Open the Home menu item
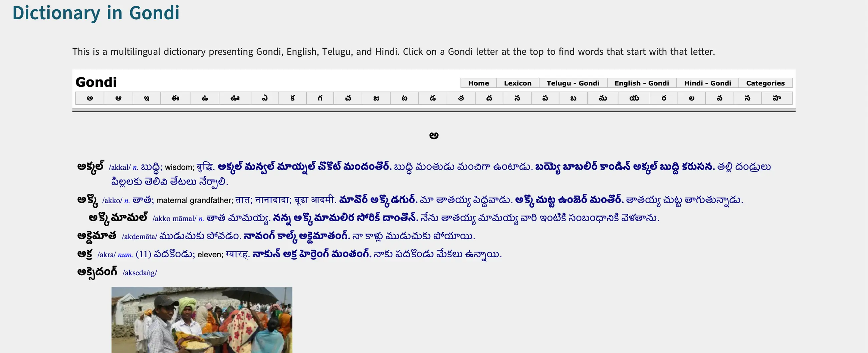Viewport: 868px width, 353px height. (478, 83)
